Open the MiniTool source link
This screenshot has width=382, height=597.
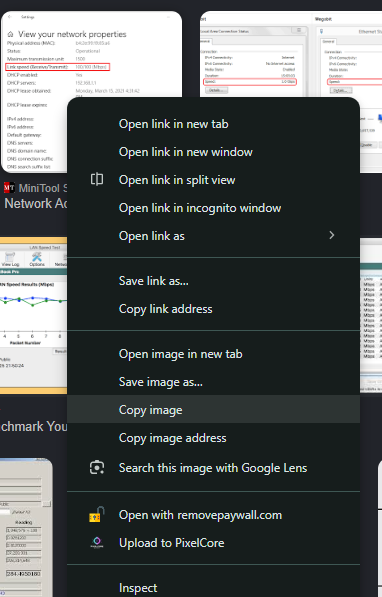click(x=35, y=188)
